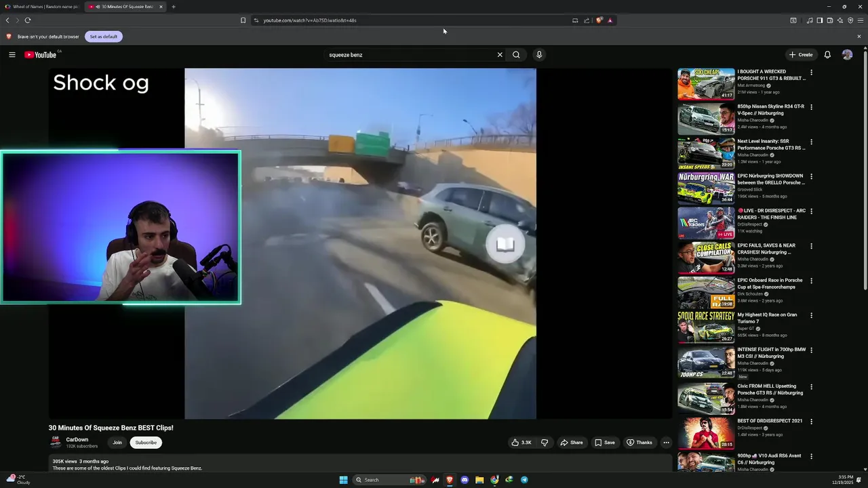
Task: Open the Create menu
Action: 801,55
